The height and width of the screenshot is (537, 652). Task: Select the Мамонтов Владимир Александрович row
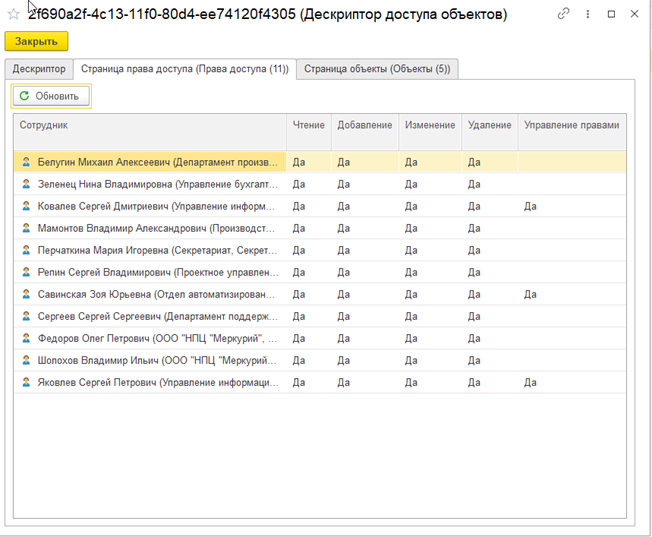[x=150, y=228]
